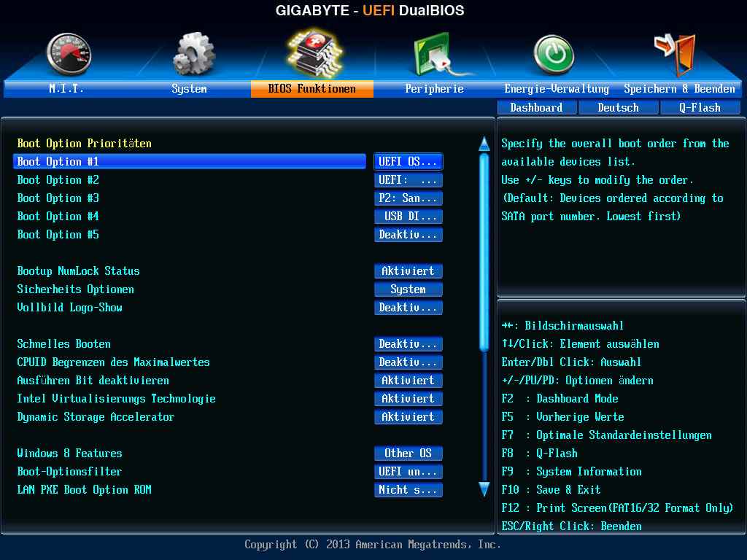Click the scrollbar down arrow

(484, 489)
